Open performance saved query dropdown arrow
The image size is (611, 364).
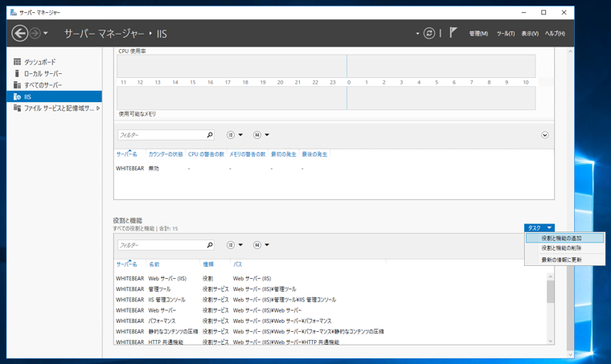click(x=267, y=135)
